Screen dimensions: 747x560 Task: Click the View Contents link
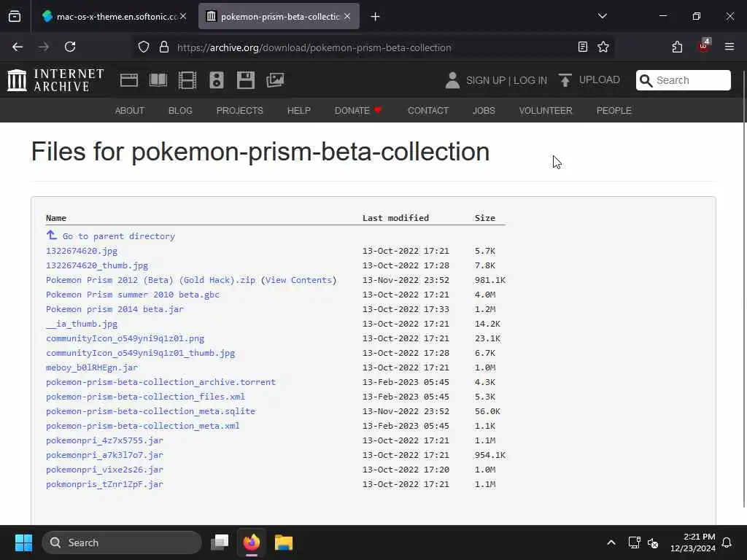coord(298,280)
